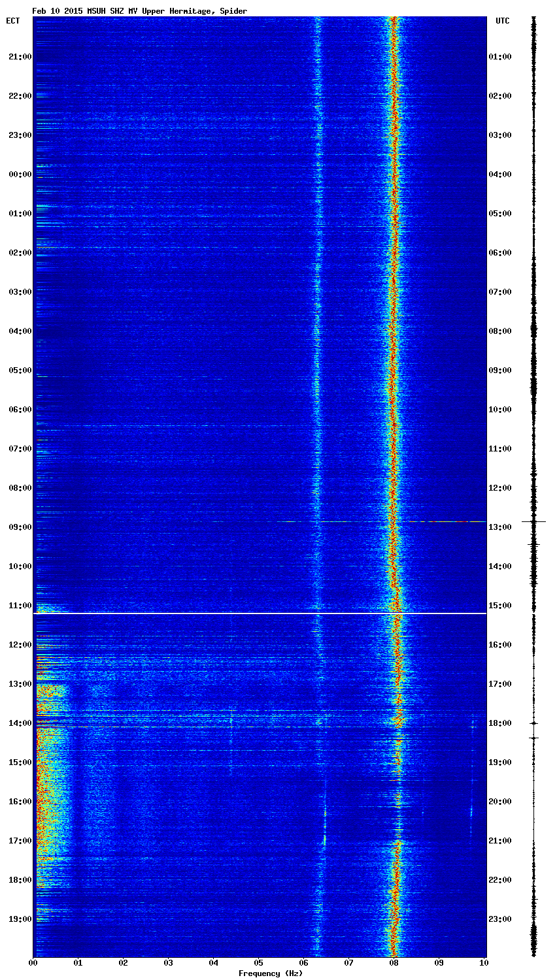
Task: Pick the 22:00 tick on the UTC axis
Action: [x=500, y=880]
